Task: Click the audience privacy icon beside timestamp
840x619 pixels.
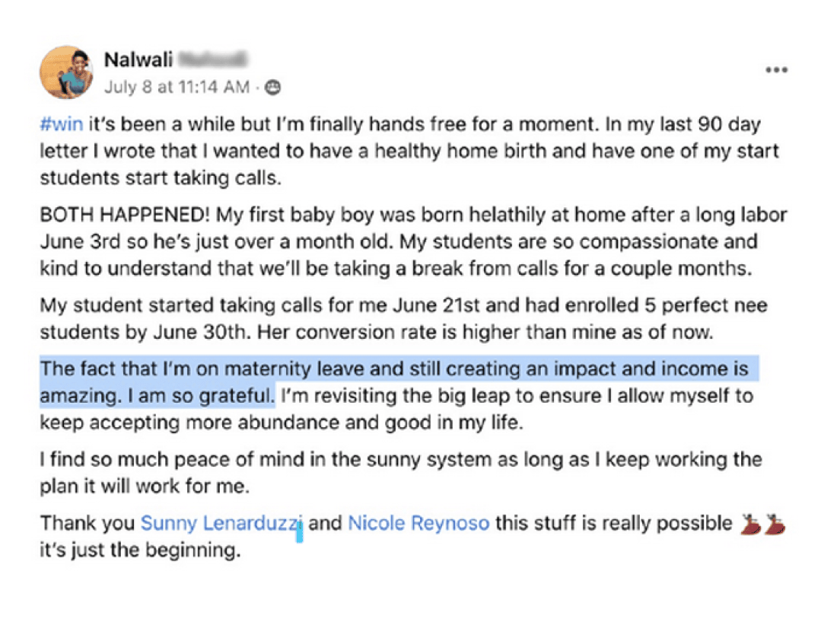Action: pyautogui.click(x=272, y=88)
